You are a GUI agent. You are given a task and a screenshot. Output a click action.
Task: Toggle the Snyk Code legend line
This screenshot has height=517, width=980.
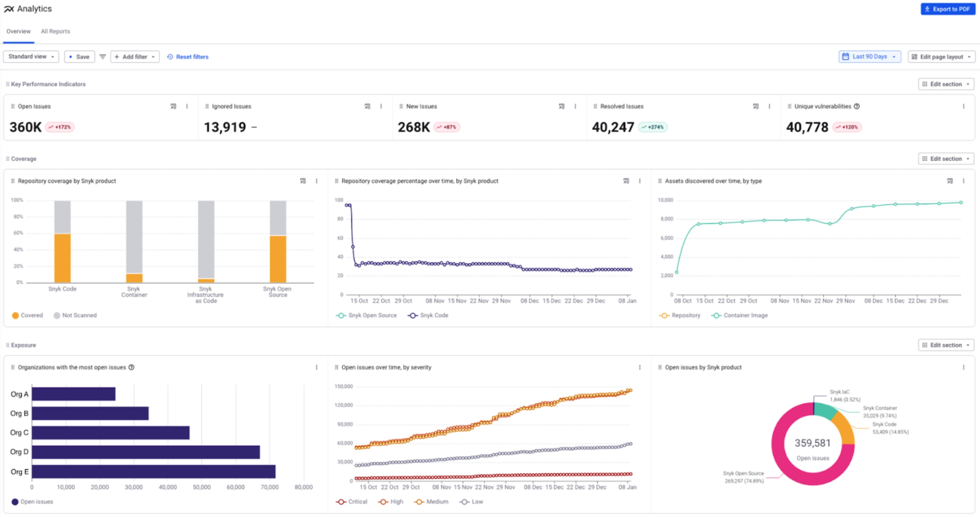(428, 315)
